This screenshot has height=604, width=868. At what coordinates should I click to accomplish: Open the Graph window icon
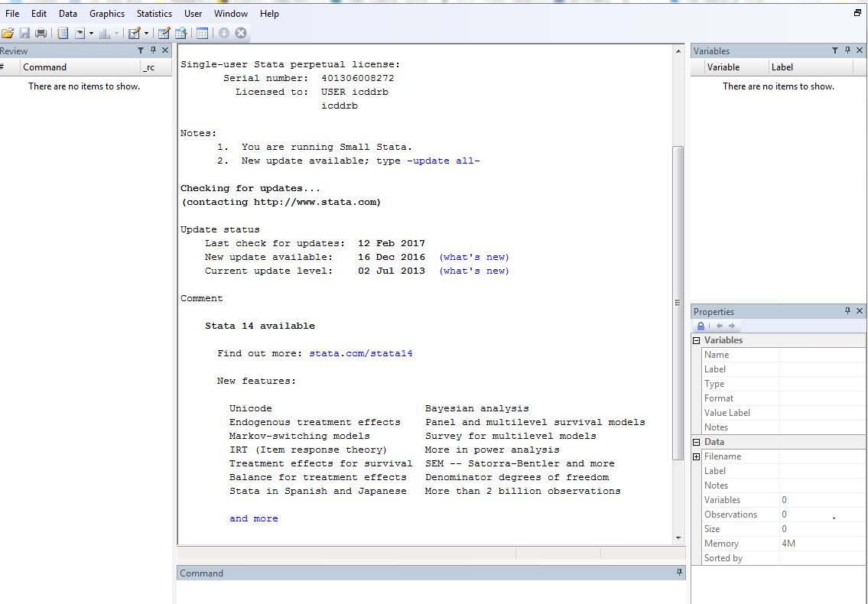click(106, 32)
